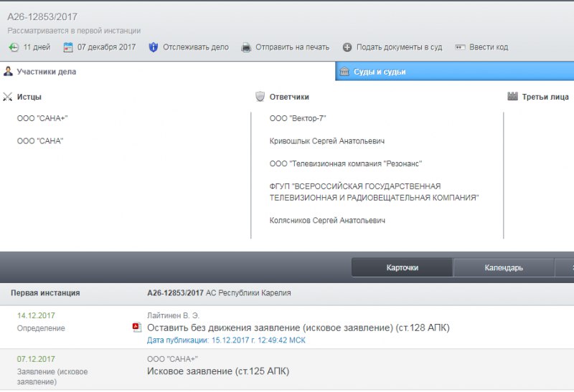Click the 11 дней duration text

[37, 47]
